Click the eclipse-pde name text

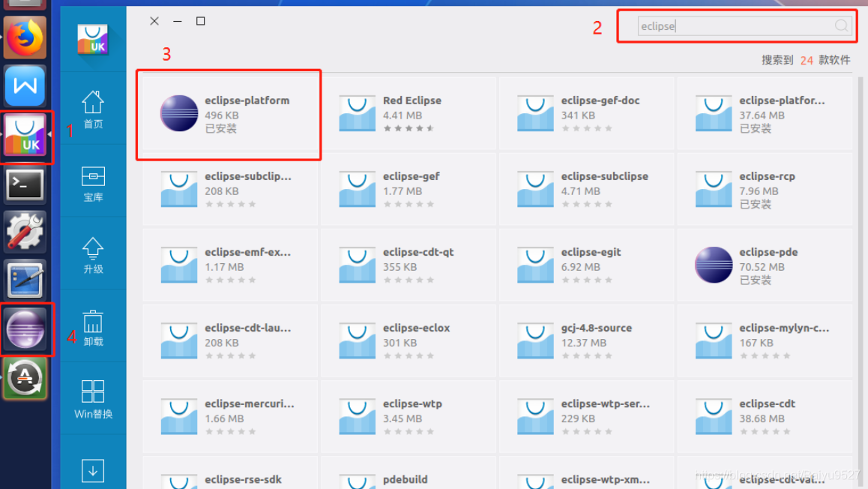(768, 253)
